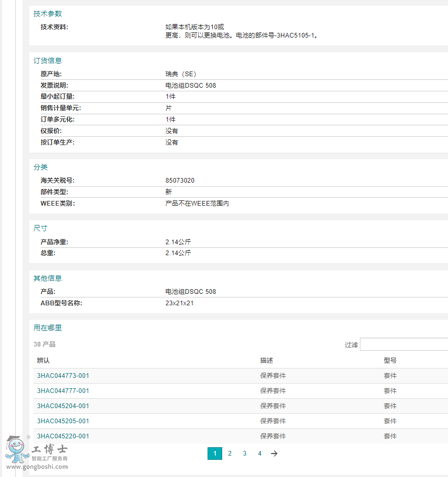The width and height of the screenshot is (448, 477).
Task: Toggle the 尺寸 section header
Action: [41, 229]
